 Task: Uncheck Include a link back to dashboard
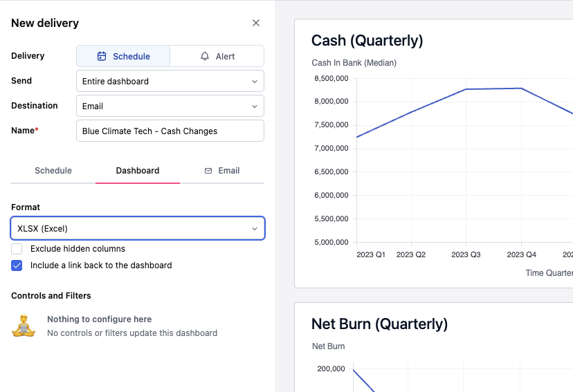(17, 265)
